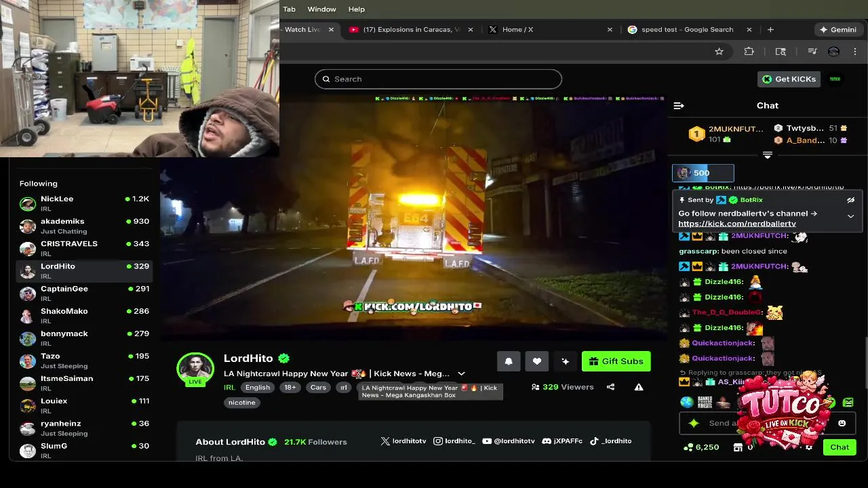Open the emoji picker in chat input

[842, 423]
